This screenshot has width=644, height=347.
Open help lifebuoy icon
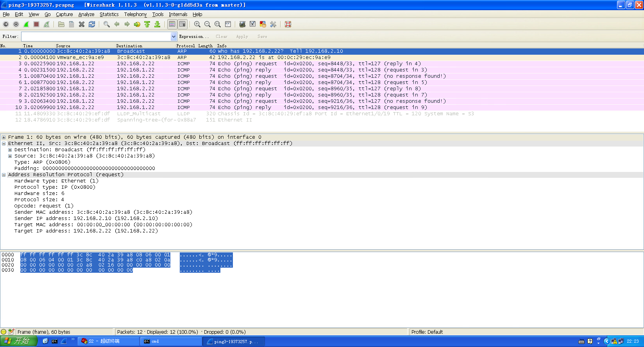pyautogui.click(x=288, y=24)
